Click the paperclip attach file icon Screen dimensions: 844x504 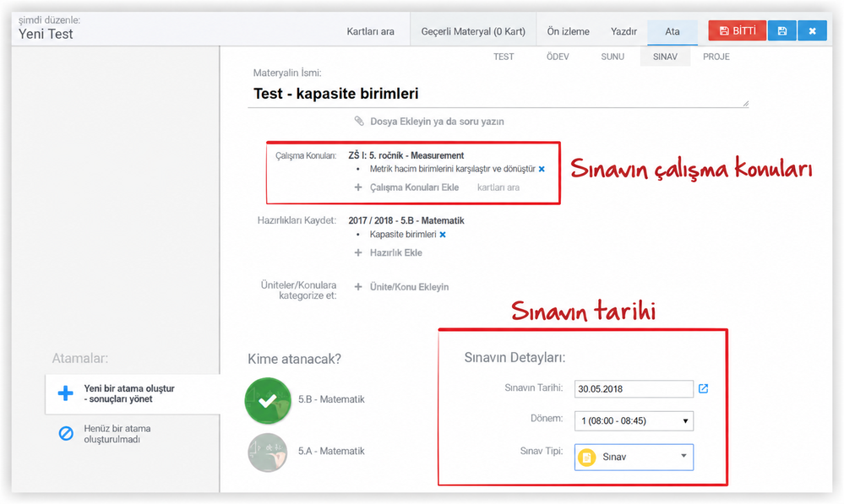[x=359, y=121]
